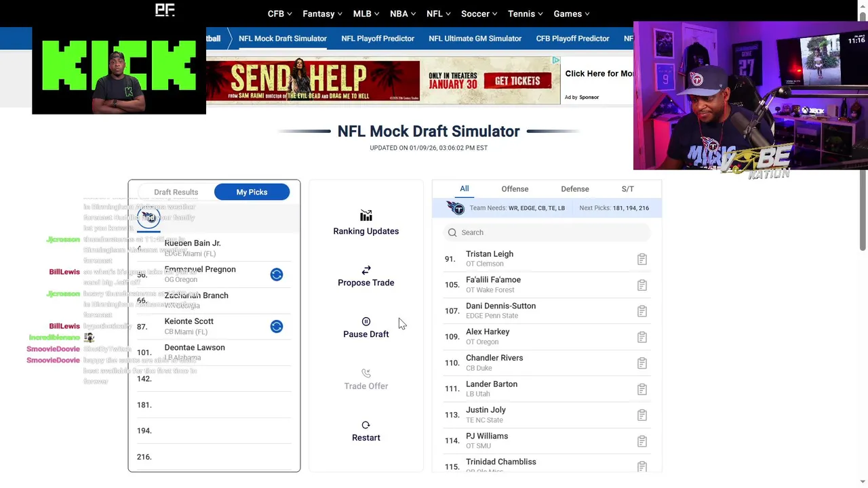Click the Pause Draft icon
Image resolution: width=868 pixels, height=488 pixels.
click(x=366, y=321)
